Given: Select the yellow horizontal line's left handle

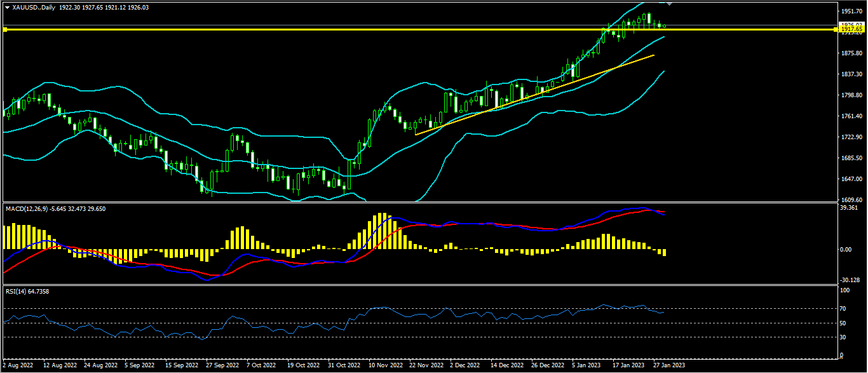Looking at the screenshot, I should pos(4,29).
